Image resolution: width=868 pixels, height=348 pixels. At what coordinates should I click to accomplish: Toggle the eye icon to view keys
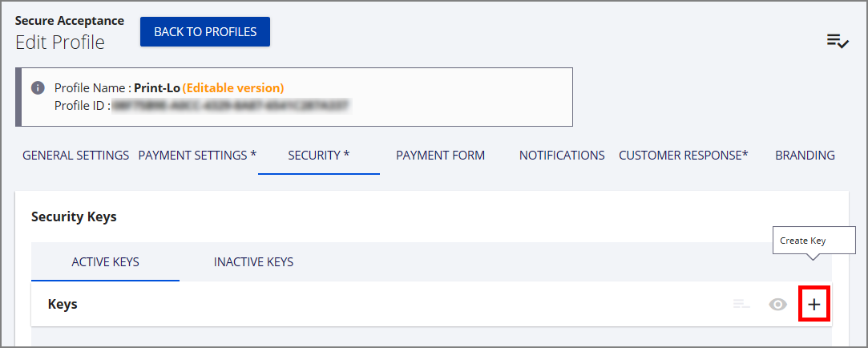point(777,305)
